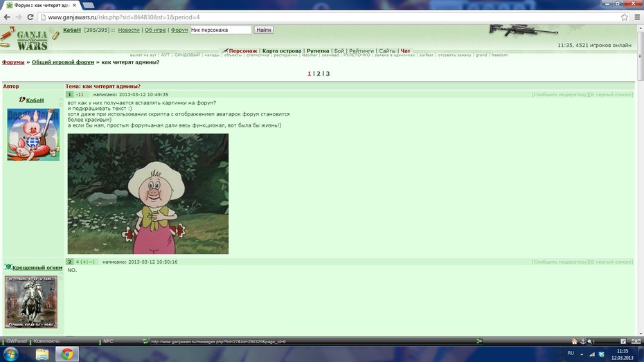Open the NPC panel tab
The height and width of the screenshot is (362, 644).
pyautogui.click(x=108, y=341)
